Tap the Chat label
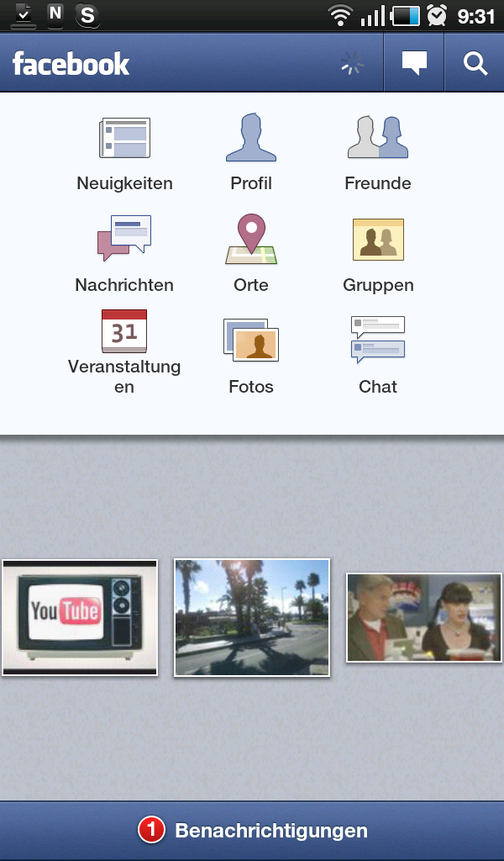 tap(378, 387)
